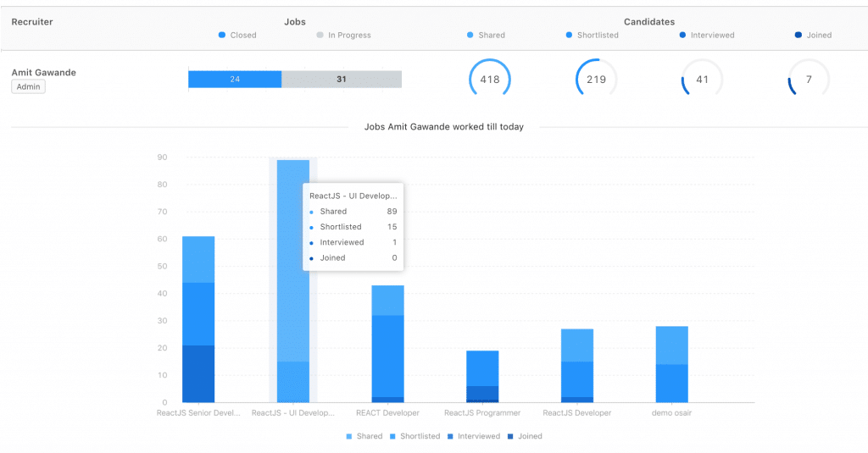Click the 7 Joined candidates gauge
The height and width of the screenshot is (453, 868).
tap(809, 79)
